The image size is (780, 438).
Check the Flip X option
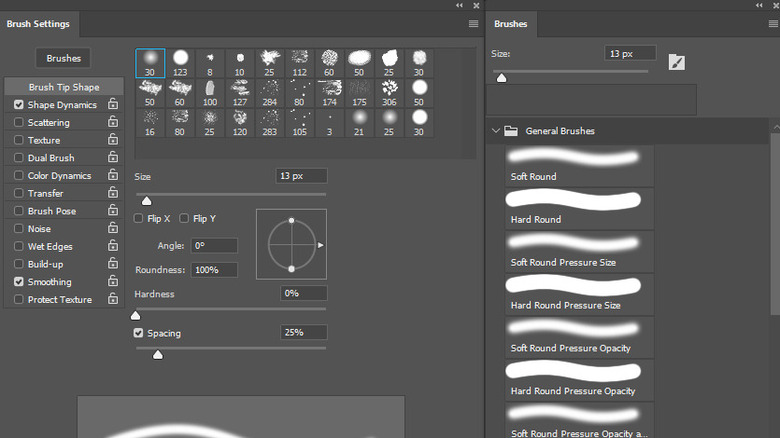point(139,218)
